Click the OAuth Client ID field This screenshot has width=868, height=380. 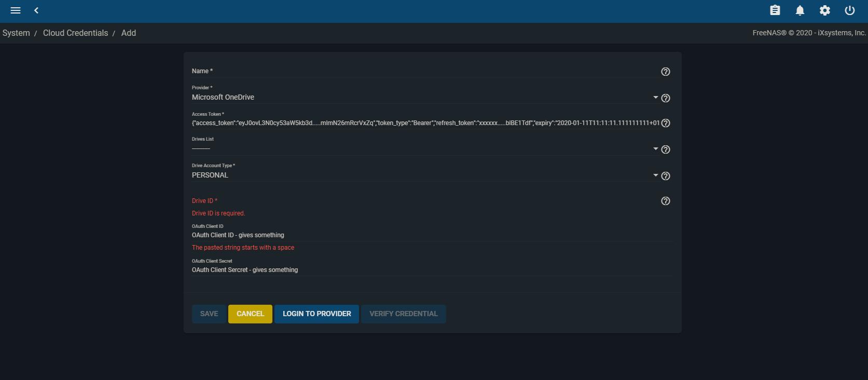click(432, 235)
